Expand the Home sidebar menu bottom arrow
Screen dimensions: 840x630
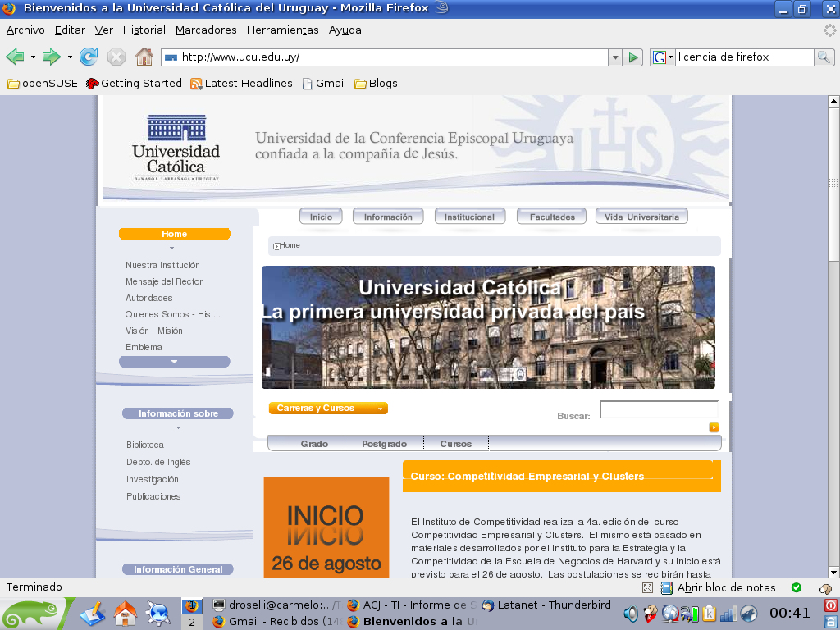pos(175,362)
